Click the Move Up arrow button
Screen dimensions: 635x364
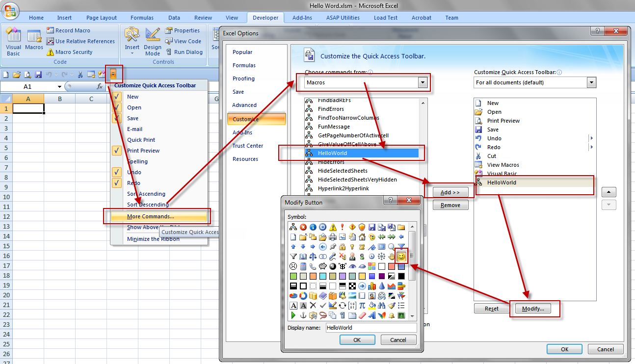coord(609,192)
